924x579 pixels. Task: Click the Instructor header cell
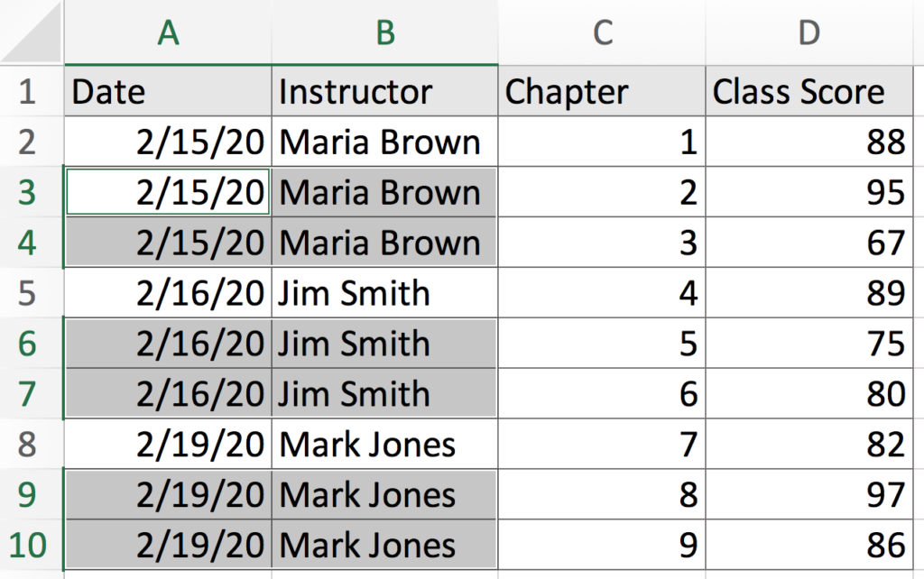click(x=384, y=91)
